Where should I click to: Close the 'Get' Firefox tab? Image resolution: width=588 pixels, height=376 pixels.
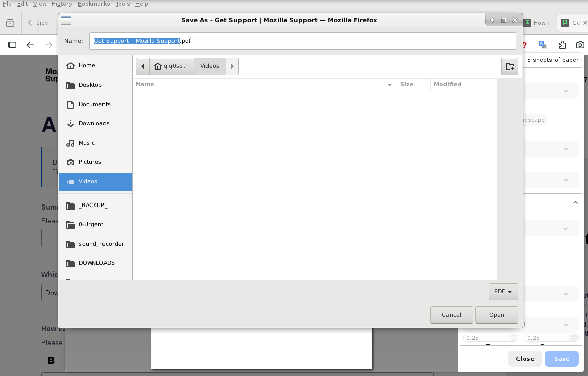[584, 23]
